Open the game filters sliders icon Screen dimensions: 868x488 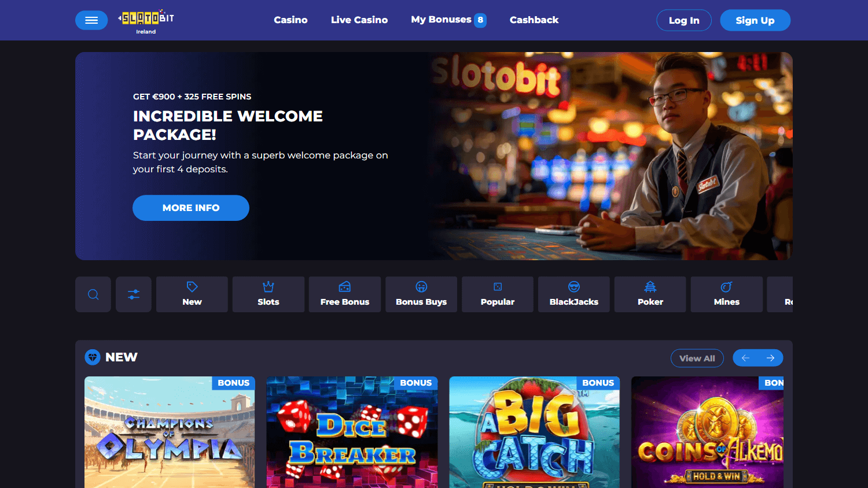tap(134, 294)
